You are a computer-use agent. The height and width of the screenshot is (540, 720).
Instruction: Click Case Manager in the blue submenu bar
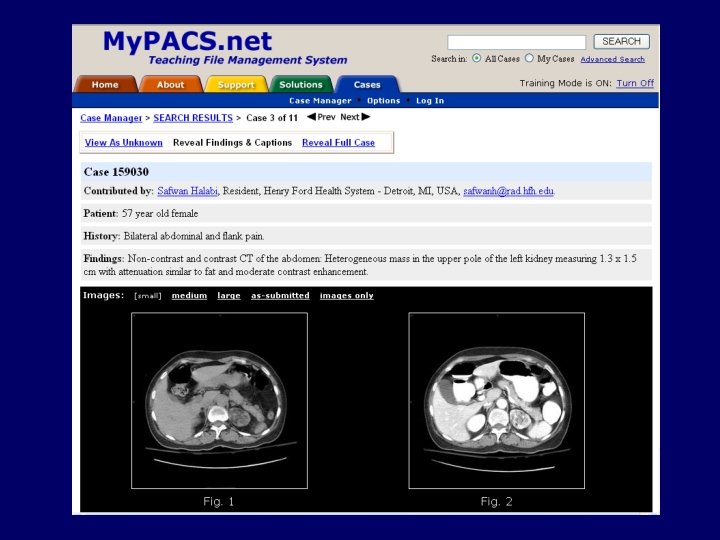pyautogui.click(x=320, y=101)
